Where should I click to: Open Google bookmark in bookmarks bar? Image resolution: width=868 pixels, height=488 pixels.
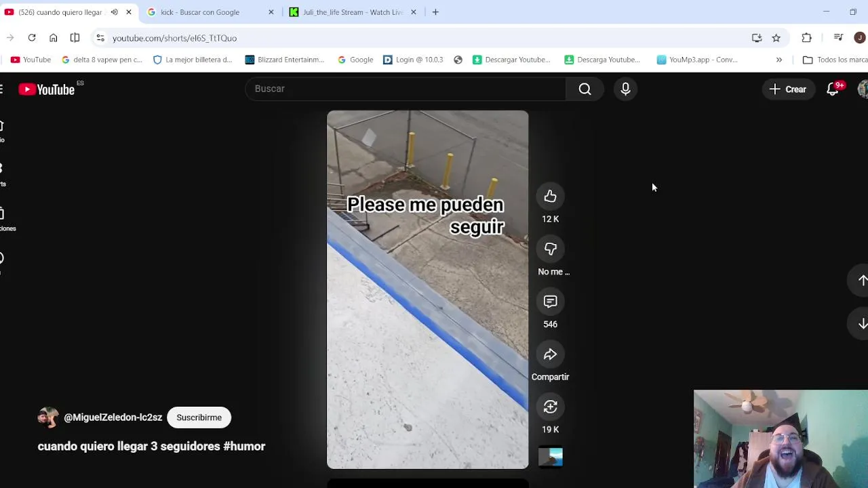(355, 60)
